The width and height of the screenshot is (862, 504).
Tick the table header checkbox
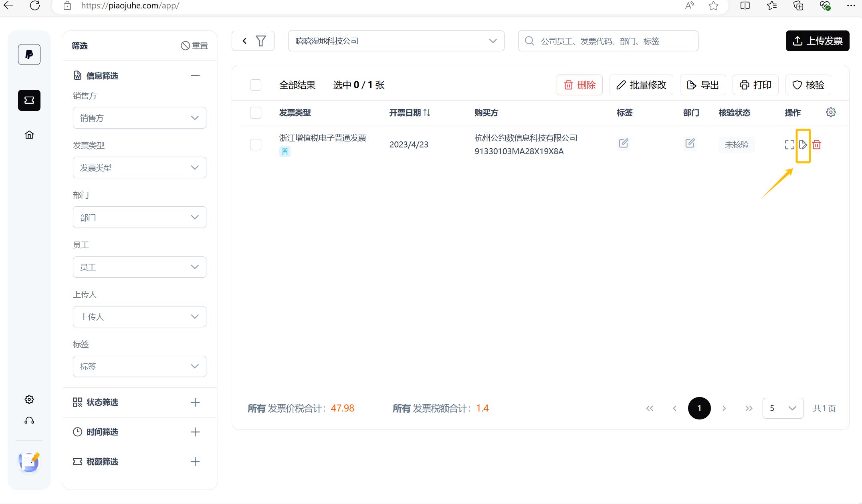[x=256, y=113]
